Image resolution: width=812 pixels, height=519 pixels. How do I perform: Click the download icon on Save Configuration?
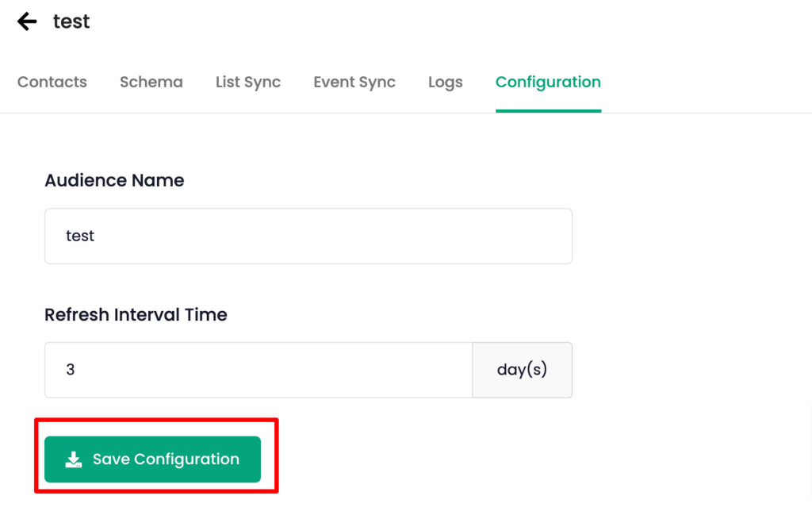tap(74, 459)
